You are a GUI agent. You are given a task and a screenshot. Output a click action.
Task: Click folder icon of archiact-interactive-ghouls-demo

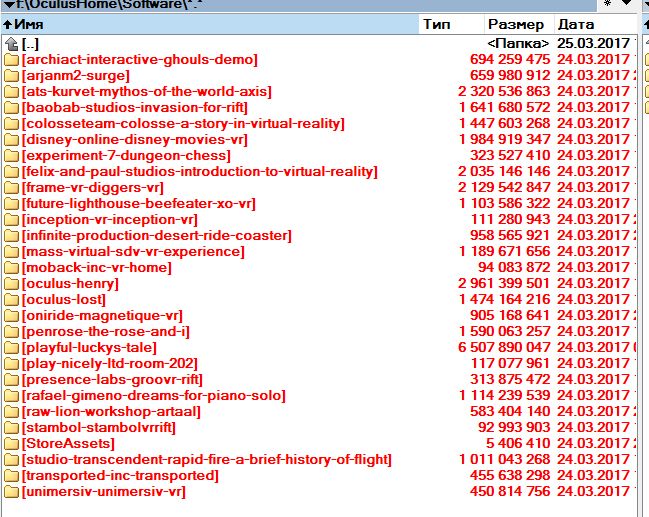[x=12, y=60]
